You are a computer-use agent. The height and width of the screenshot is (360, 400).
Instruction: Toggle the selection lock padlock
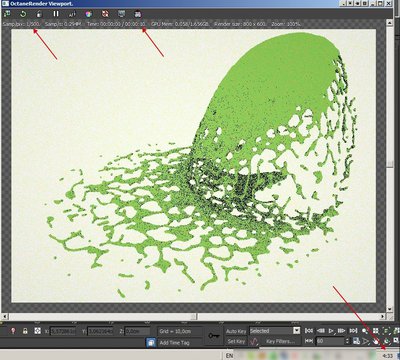click(25, 331)
